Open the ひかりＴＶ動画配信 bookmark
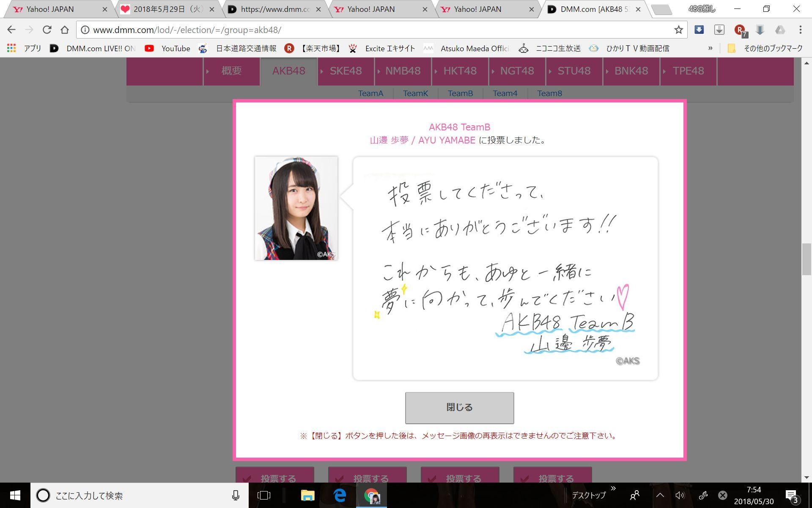812x508 pixels. (x=629, y=48)
